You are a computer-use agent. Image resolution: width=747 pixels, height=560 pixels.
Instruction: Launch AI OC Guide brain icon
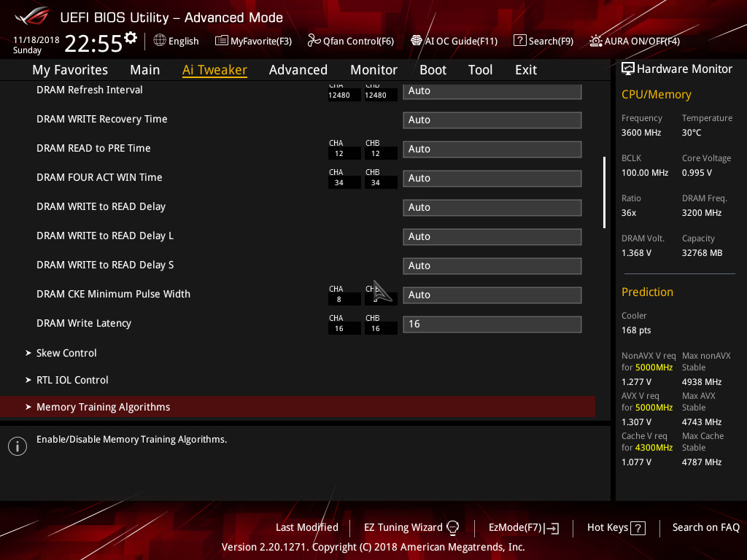[x=417, y=41]
